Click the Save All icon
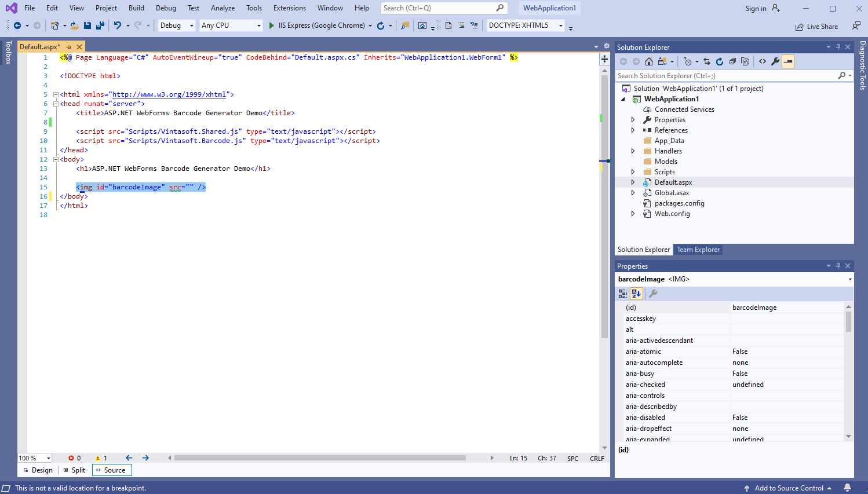Image resolution: width=868 pixels, height=494 pixels. point(100,25)
